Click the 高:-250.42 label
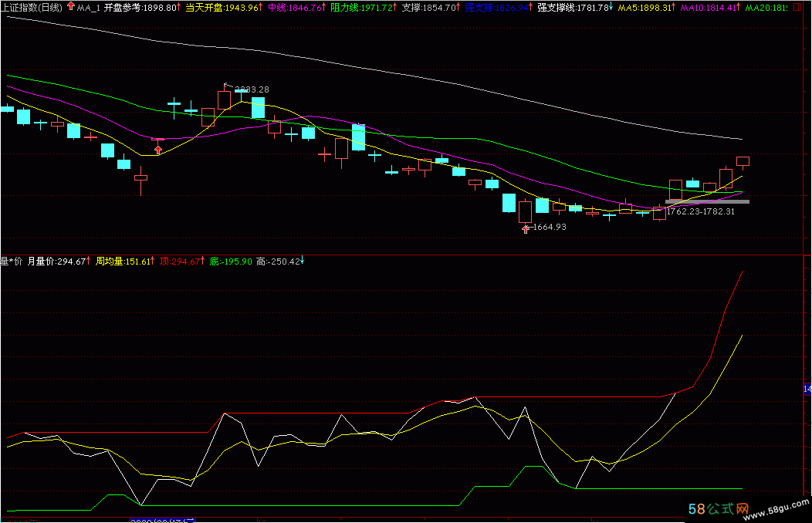 [x=278, y=261]
